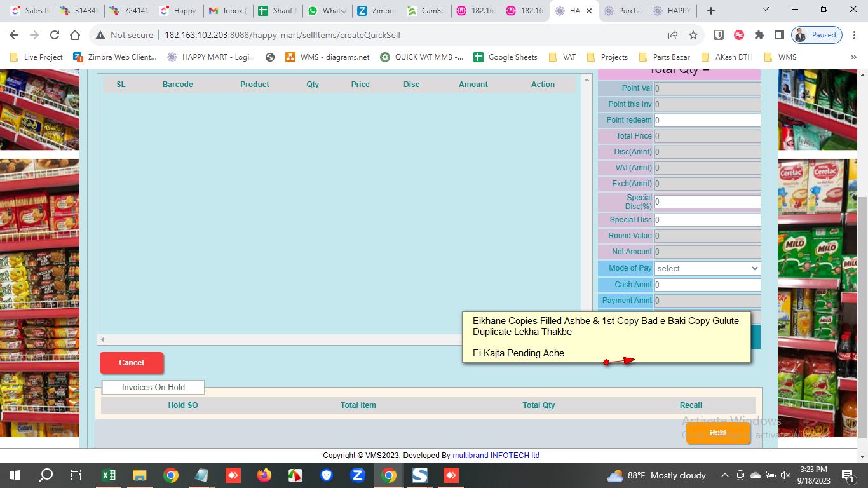The width and height of the screenshot is (868, 488).
Task: Switch to the Gmail Inbox tab
Action: (x=227, y=11)
